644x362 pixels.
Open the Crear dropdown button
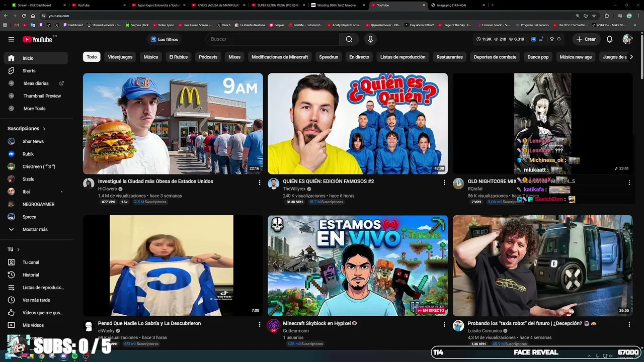[x=586, y=39]
